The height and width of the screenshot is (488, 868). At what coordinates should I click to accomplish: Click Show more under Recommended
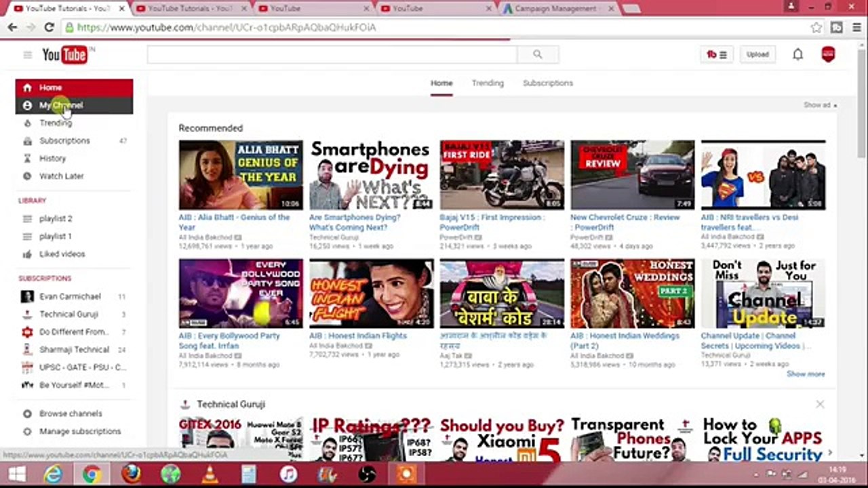(806, 373)
